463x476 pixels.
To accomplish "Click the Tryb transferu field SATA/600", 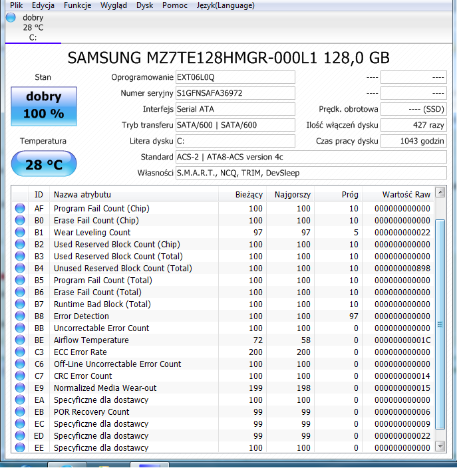I will click(235, 125).
